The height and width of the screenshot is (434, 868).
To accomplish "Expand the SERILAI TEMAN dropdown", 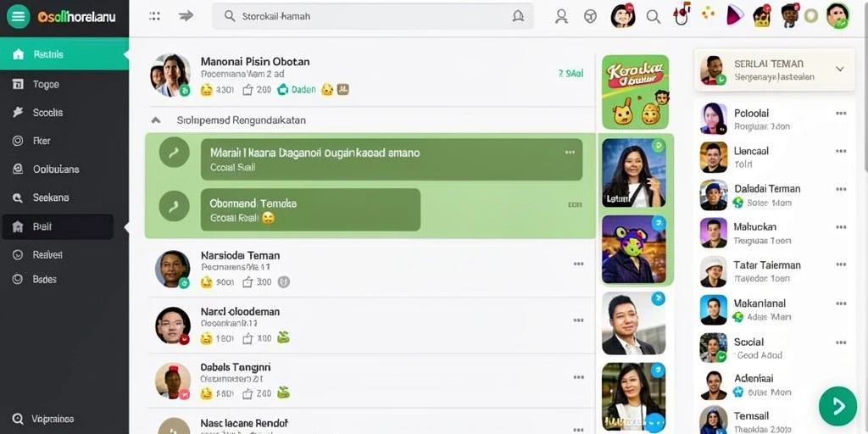I will (839, 70).
